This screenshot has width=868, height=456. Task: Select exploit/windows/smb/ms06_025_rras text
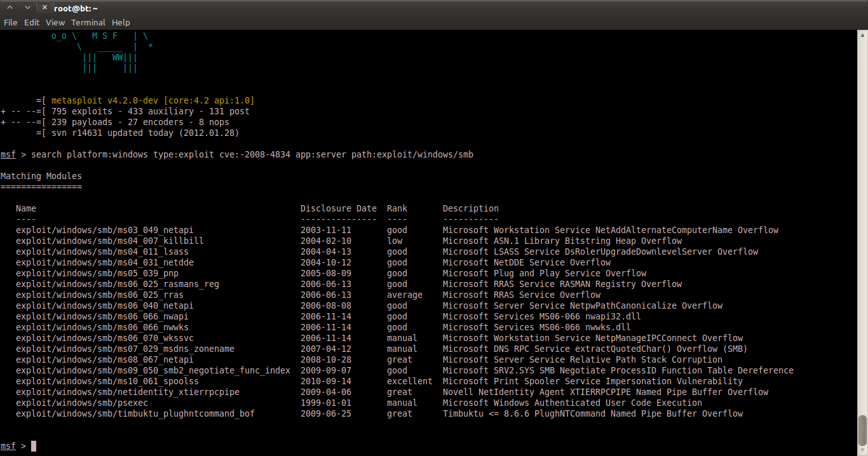[100, 295]
